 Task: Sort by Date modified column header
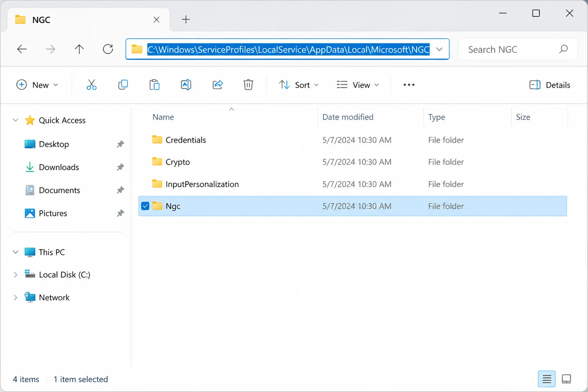[x=348, y=117]
